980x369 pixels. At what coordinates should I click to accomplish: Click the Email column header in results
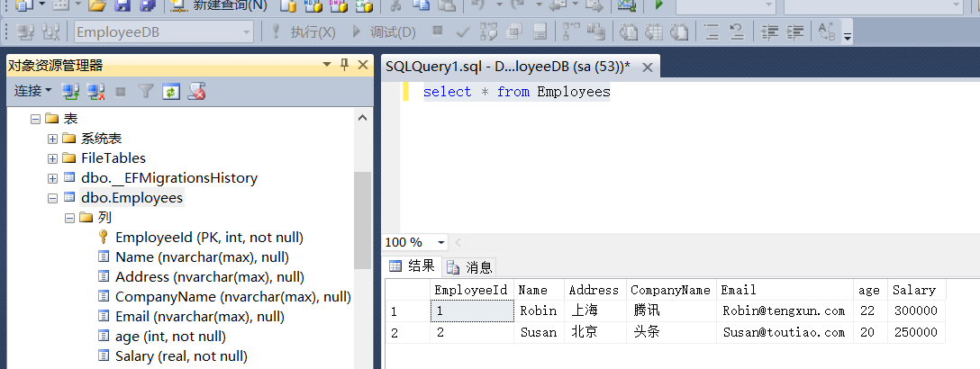click(x=785, y=290)
